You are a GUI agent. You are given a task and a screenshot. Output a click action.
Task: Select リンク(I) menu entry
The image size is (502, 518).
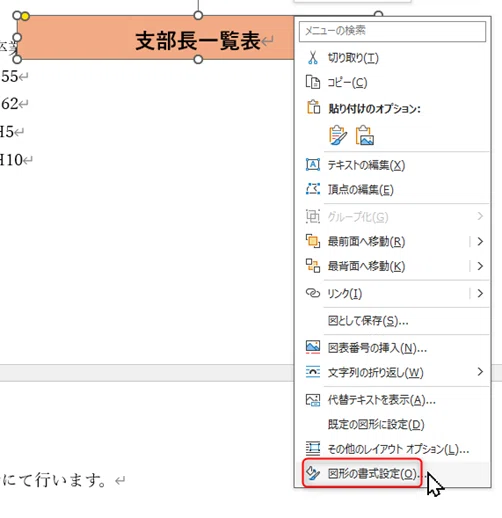tap(345, 294)
